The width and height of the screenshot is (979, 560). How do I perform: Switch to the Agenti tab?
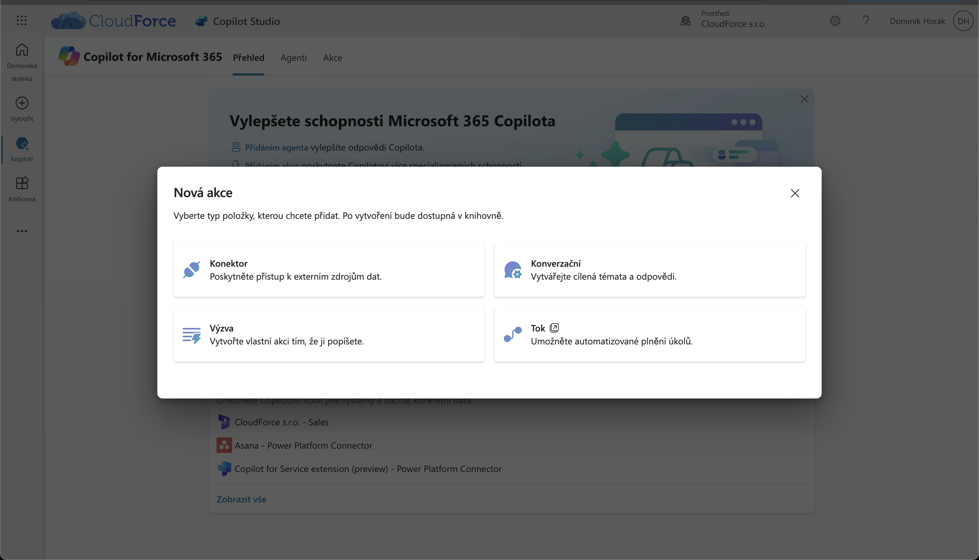(x=294, y=58)
